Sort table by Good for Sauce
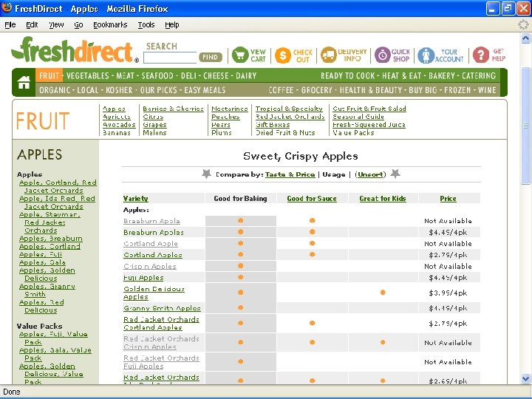This screenshot has width=532, height=399. (x=312, y=199)
